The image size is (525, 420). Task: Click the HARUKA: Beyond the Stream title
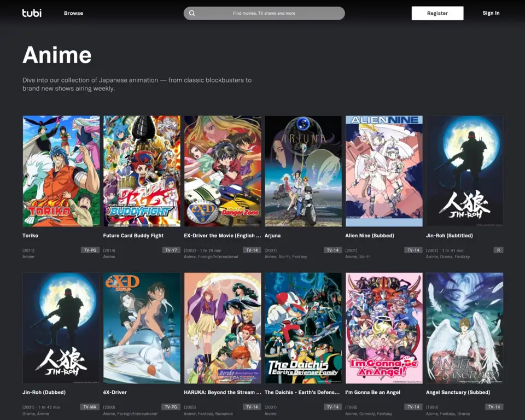pyautogui.click(x=223, y=392)
